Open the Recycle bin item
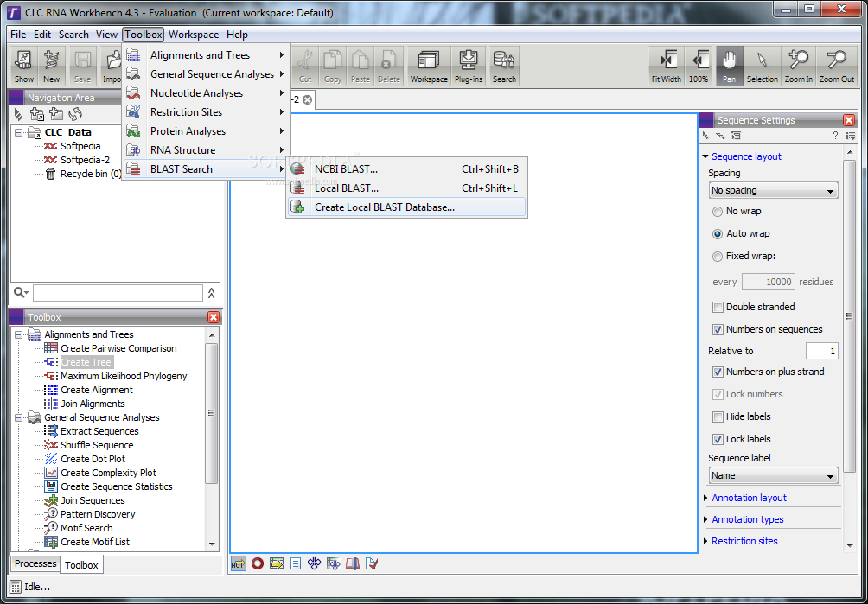The width and height of the screenshot is (868, 604). (84, 174)
